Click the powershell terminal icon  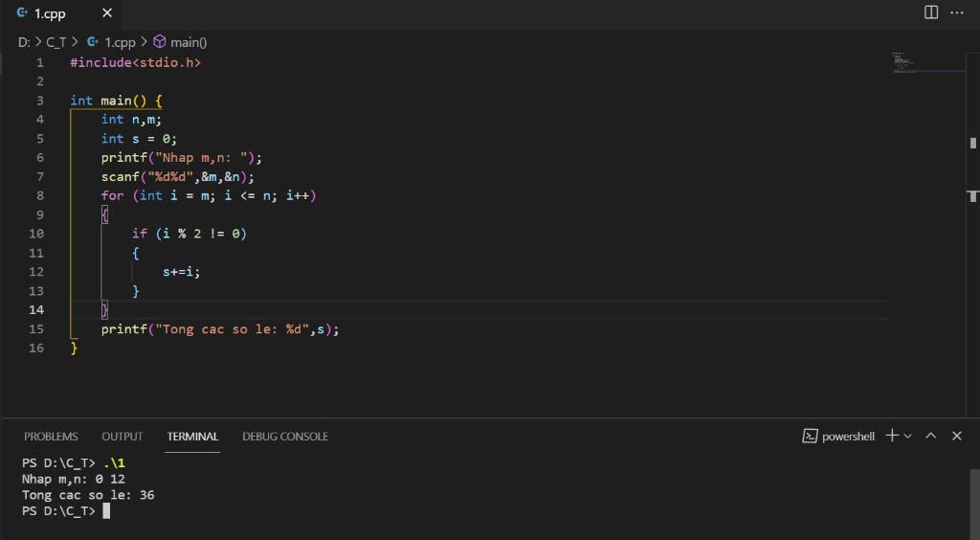coord(810,437)
